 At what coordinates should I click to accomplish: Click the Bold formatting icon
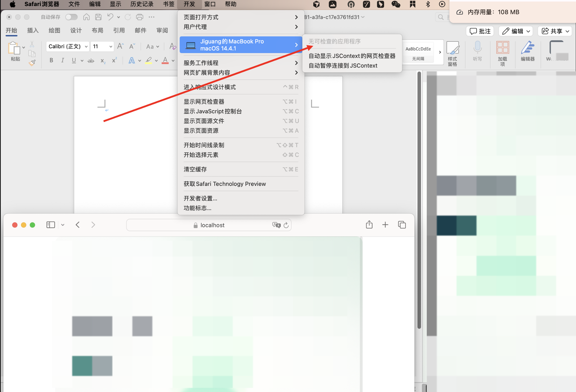(51, 60)
